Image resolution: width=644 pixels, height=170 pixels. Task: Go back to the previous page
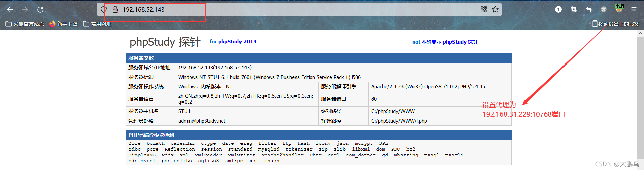click(x=10, y=10)
